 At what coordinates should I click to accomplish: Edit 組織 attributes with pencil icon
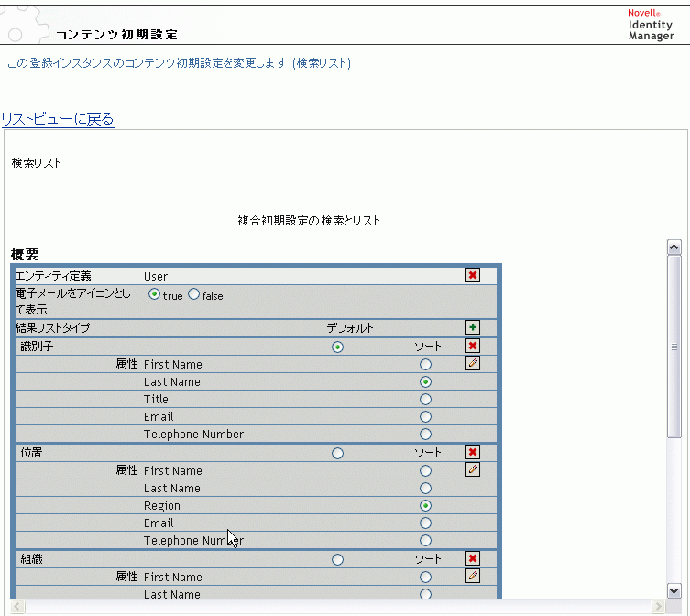click(x=473, y=576)
